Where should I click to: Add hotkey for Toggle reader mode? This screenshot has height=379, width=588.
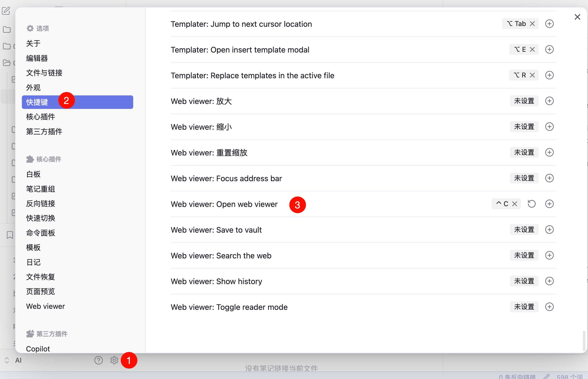click(x=549, y=307)
